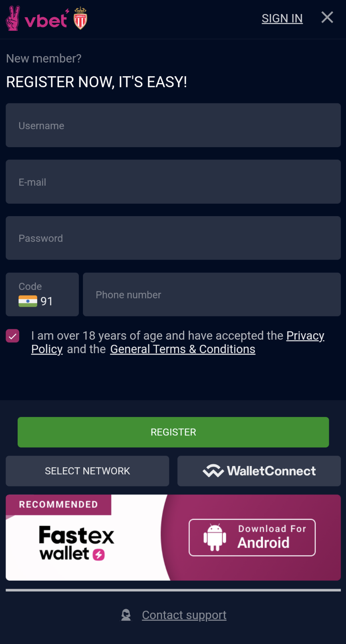Click Download For Android
346x644 pixels.
point(252,537)
